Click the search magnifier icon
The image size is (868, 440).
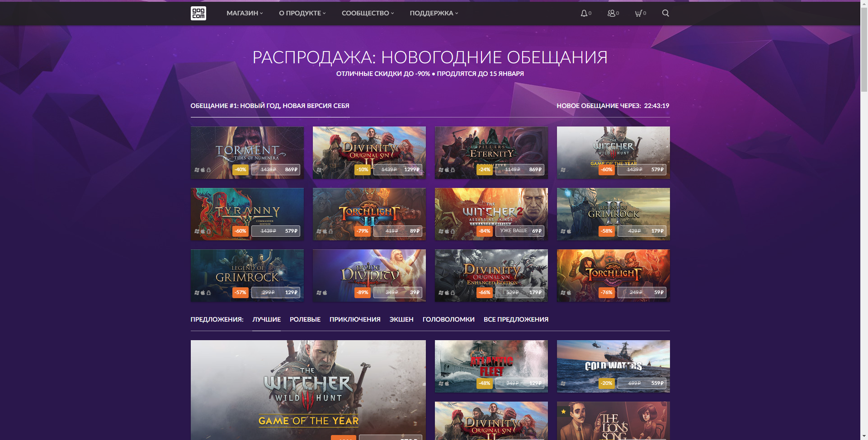(x=665, y=13)
